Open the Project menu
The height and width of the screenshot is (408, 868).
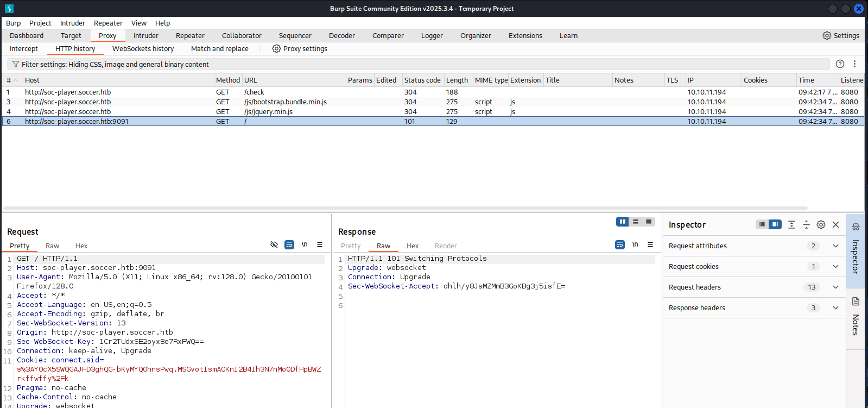(x=40, y=23)
